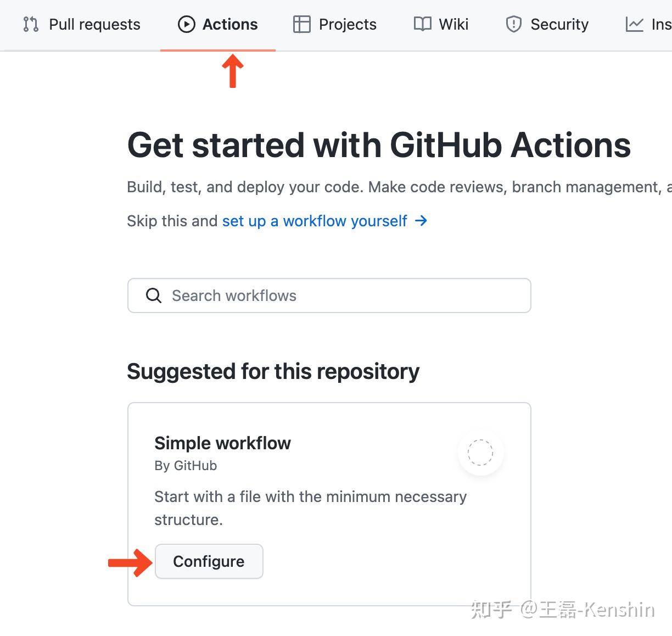Follow the 'set up a workflow yourself' link
The image size is (672, 636).
pyautogui.click(x=315, y=221)
